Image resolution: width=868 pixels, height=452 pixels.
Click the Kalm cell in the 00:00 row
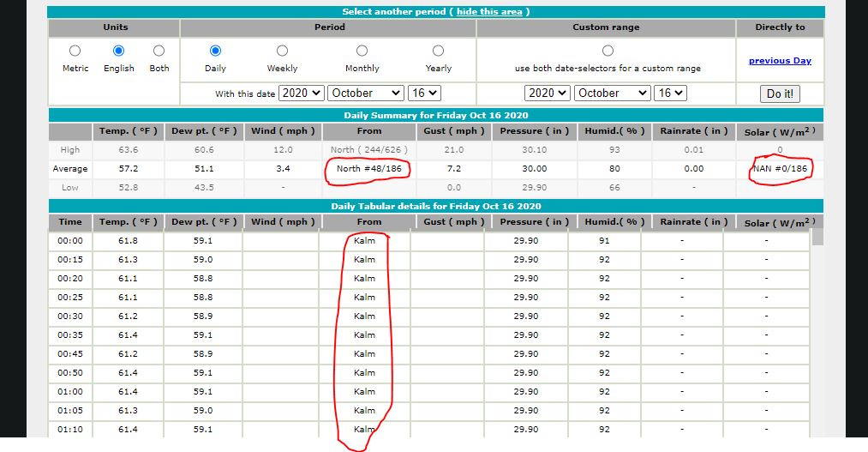click(x=364, y=240)
